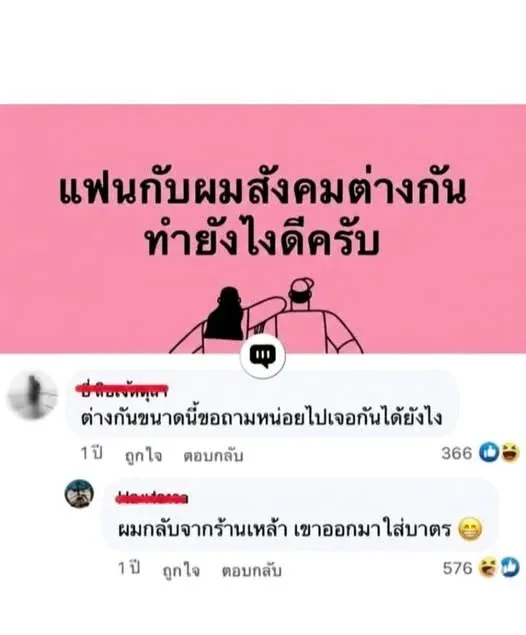This screenshot has width=526, height=635.
Task: View the 576 reactions count list
Action: 457,568
